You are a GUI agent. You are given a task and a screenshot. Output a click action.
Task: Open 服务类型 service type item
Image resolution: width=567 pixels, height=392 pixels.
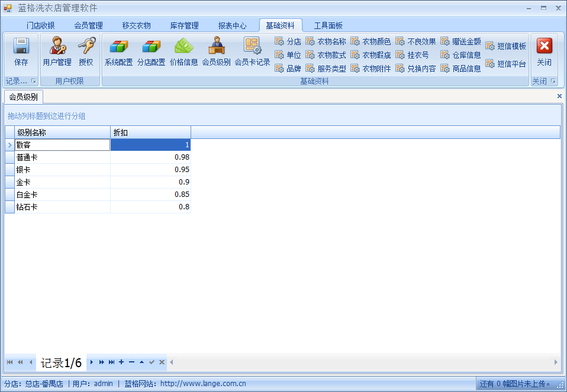point(326,68)
